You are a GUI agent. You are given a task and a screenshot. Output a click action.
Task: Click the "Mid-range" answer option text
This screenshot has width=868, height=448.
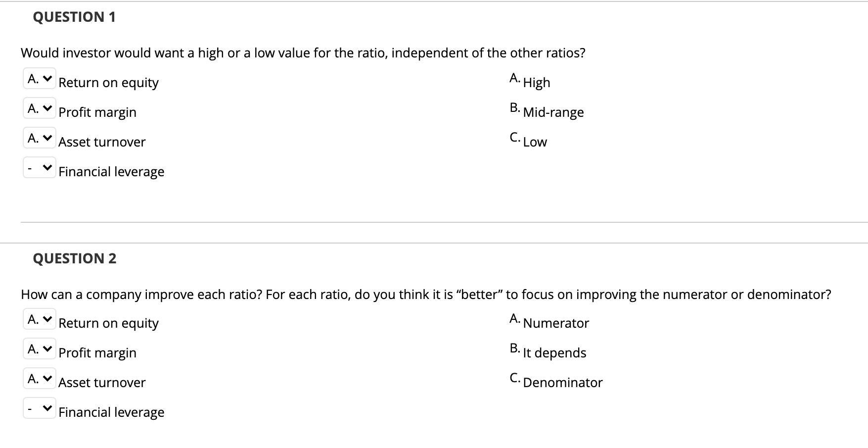coord(553,112)
